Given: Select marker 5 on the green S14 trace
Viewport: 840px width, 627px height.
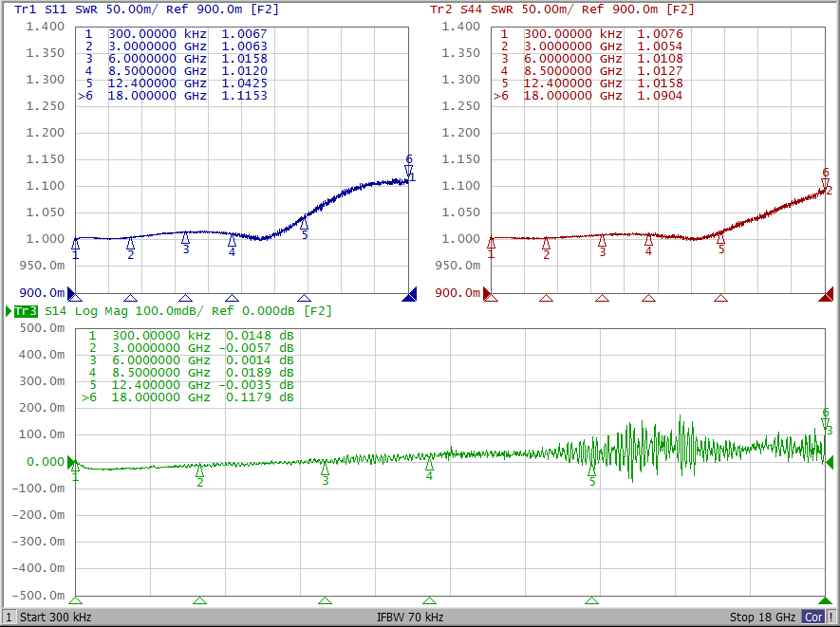Looking at the screenshot, I should [592, 470].
